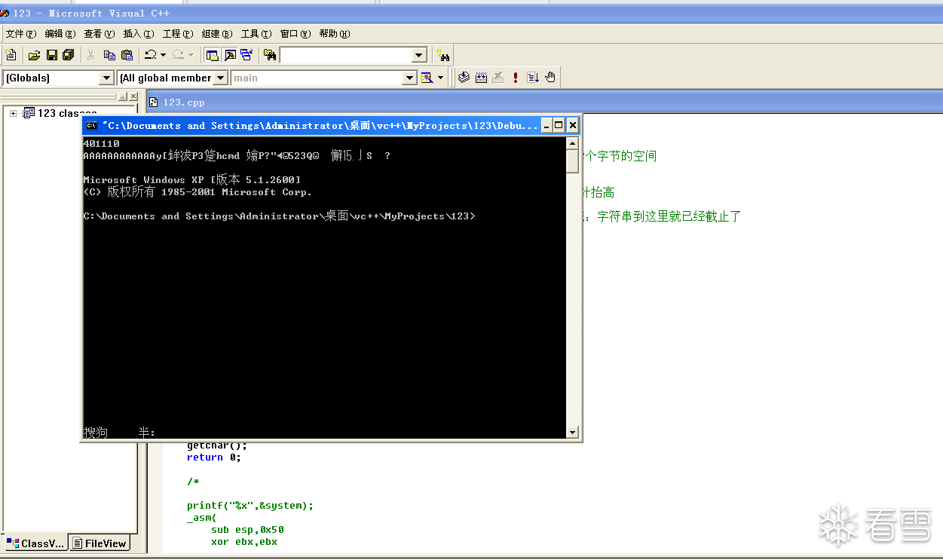Image resolution: width=943 pixels, height=560 pixels.
Task: Switch to the FileView tab
Action: (100, 543)
